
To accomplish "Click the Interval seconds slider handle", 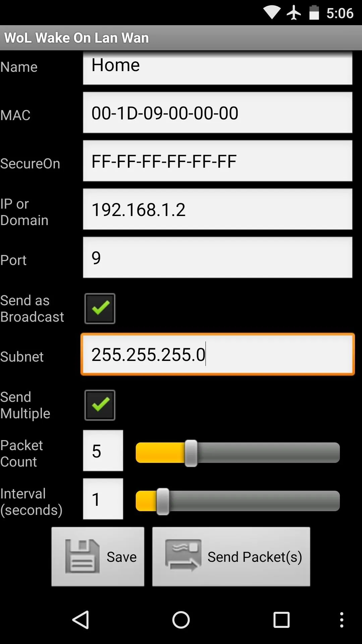I will pyautogui.click(x=163, y=501).
